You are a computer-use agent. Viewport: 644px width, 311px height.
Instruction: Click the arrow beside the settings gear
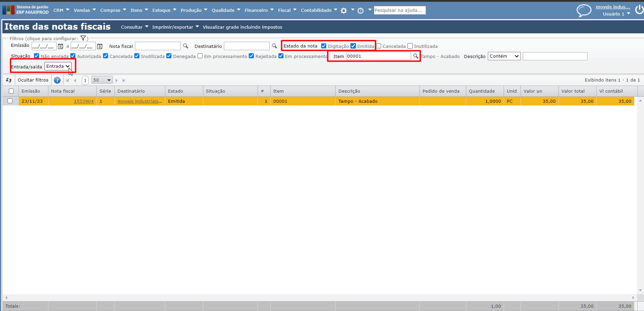[352, 10]
